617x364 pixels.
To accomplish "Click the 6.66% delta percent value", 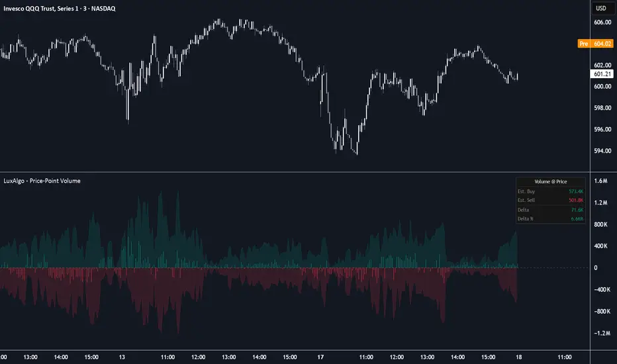I will 577,219.
